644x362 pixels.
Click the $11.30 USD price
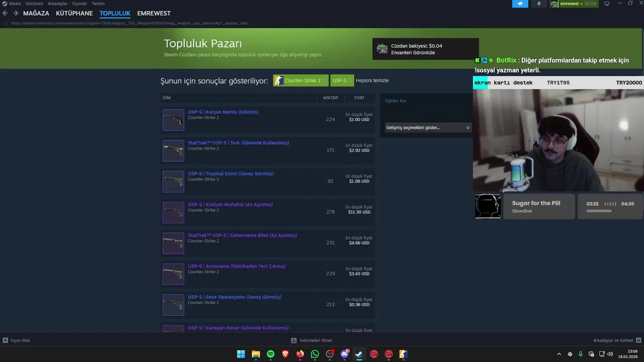click(359, 212)
